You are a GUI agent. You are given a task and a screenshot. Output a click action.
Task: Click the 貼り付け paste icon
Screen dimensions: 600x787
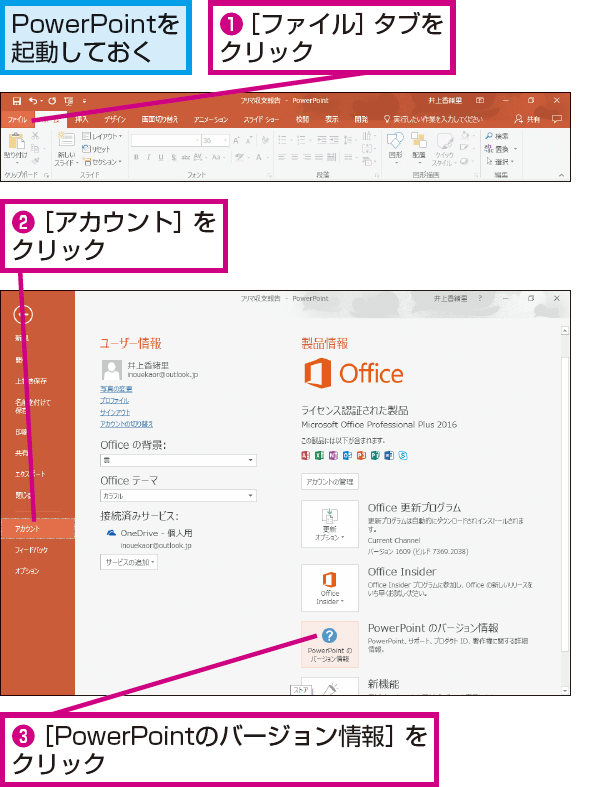point(17,148)
